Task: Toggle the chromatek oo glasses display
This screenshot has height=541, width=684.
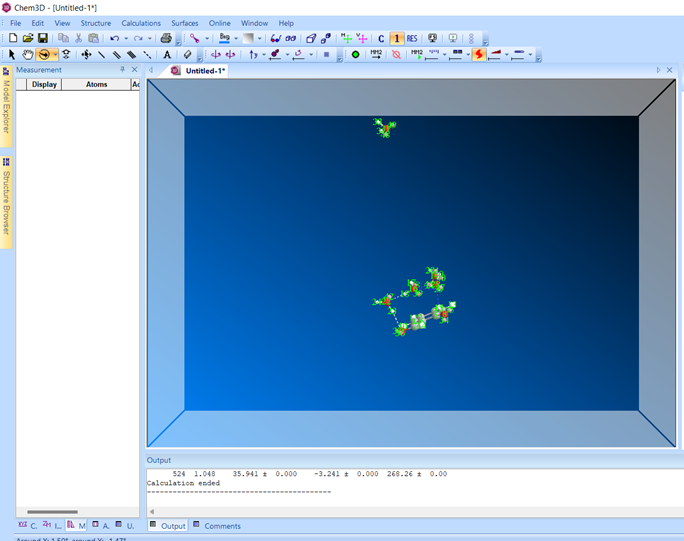Action: [x=291, y=38]
